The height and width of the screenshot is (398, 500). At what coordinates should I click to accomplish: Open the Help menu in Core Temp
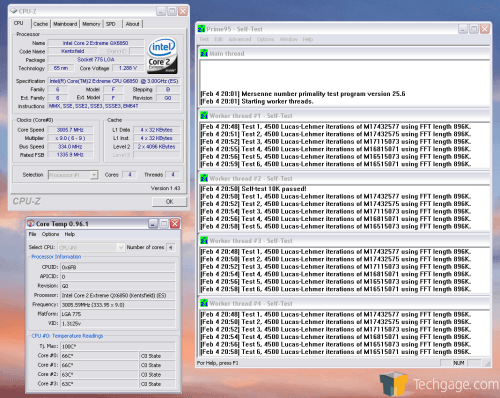click(70, 234)
